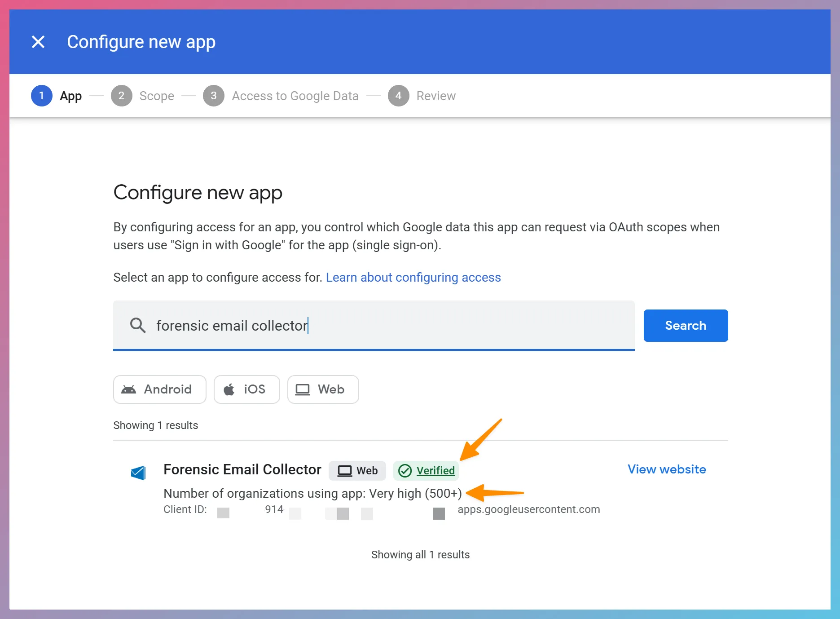
Task: Toggle the iOS platform filter
Action: click(246, 389)
